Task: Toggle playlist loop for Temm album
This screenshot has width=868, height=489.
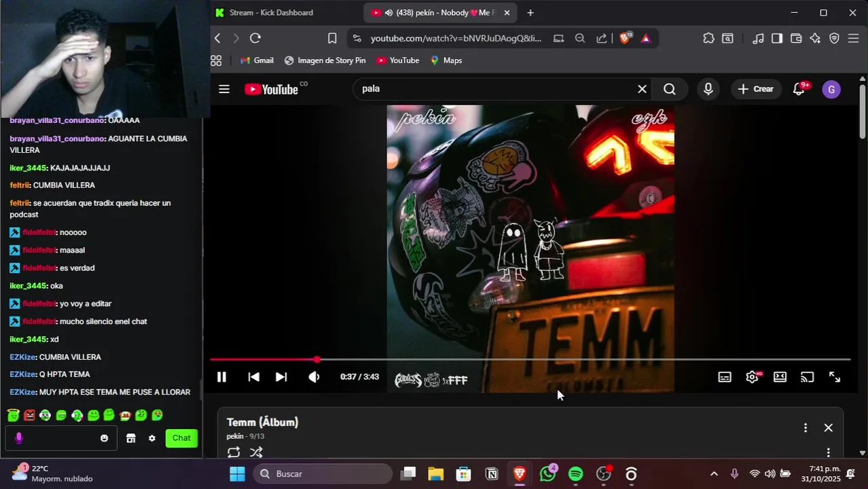Action: point(234,452)
